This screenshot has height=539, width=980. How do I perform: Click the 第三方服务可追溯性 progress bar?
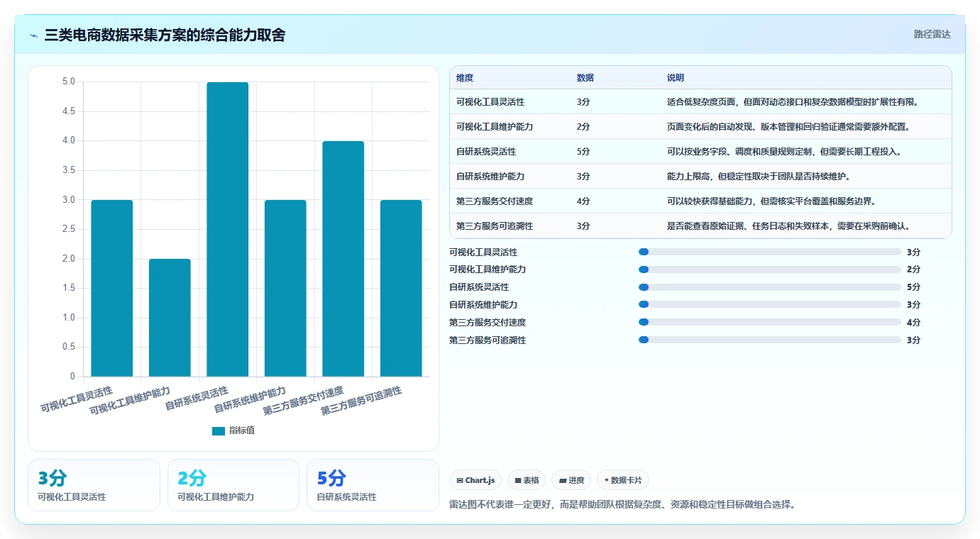click(x=770, y=340)
